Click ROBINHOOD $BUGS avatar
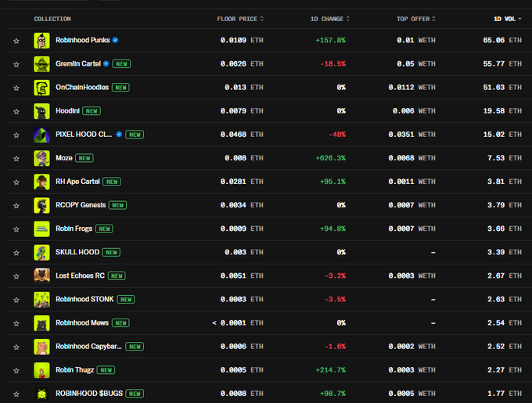Screen dimensions: 532x403 [x=41, y=394]
